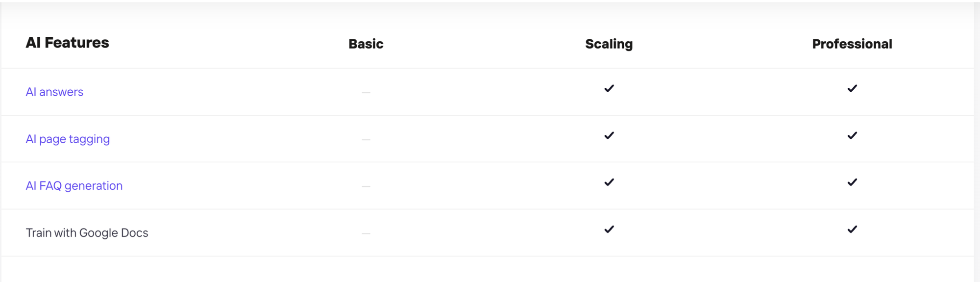This screenshot has width=980, height=282.
Task: Click the Professional checkmark for AI page tagging
Action: pos(852,135)
